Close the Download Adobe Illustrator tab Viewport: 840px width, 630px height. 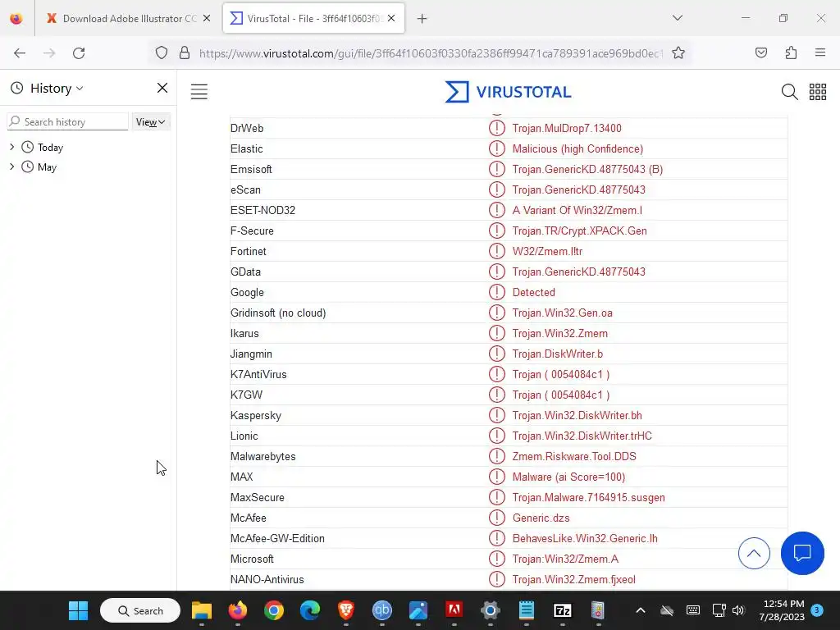207,18
